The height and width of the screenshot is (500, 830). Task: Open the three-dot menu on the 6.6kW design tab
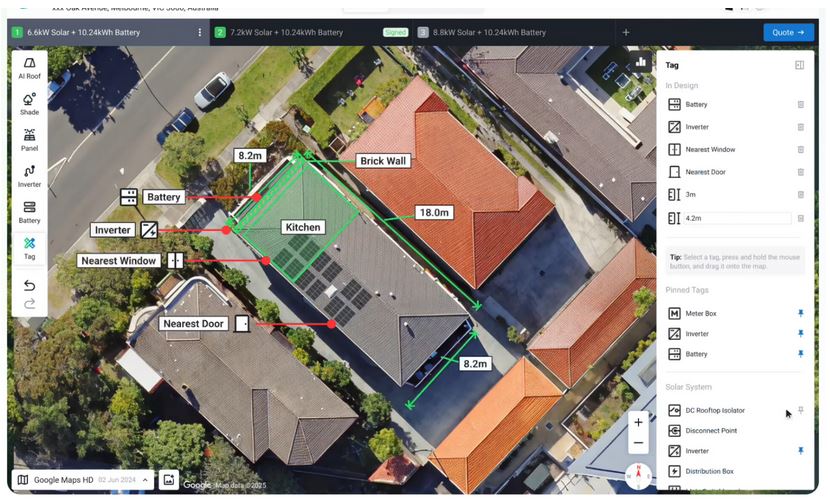point(200,32)
